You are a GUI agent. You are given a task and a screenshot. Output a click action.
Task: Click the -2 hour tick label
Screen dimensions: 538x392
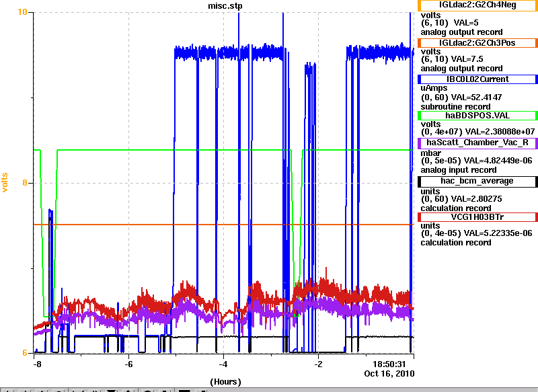(x=318, y=364)
